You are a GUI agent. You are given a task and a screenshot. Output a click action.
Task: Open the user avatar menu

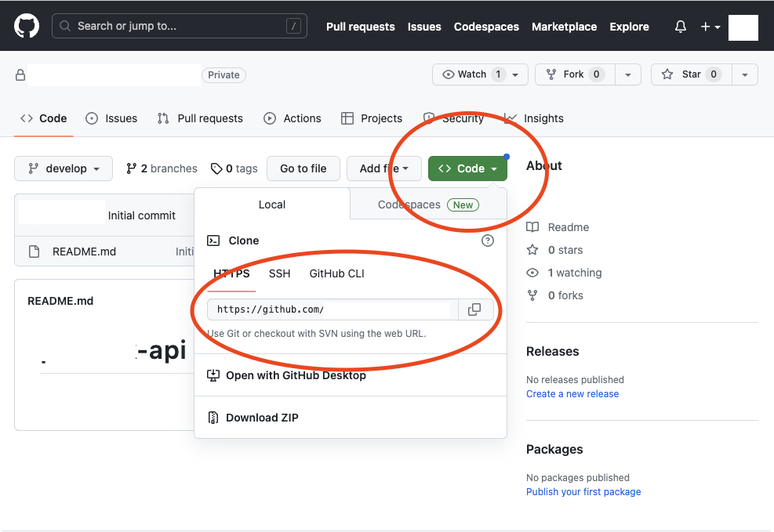pyautogui.click(x=743, y=27)
